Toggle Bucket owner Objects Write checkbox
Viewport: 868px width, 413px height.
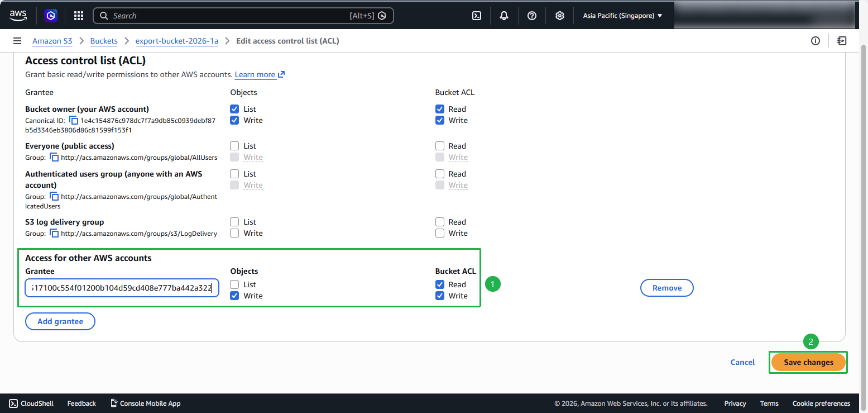[x=234, y=120]
